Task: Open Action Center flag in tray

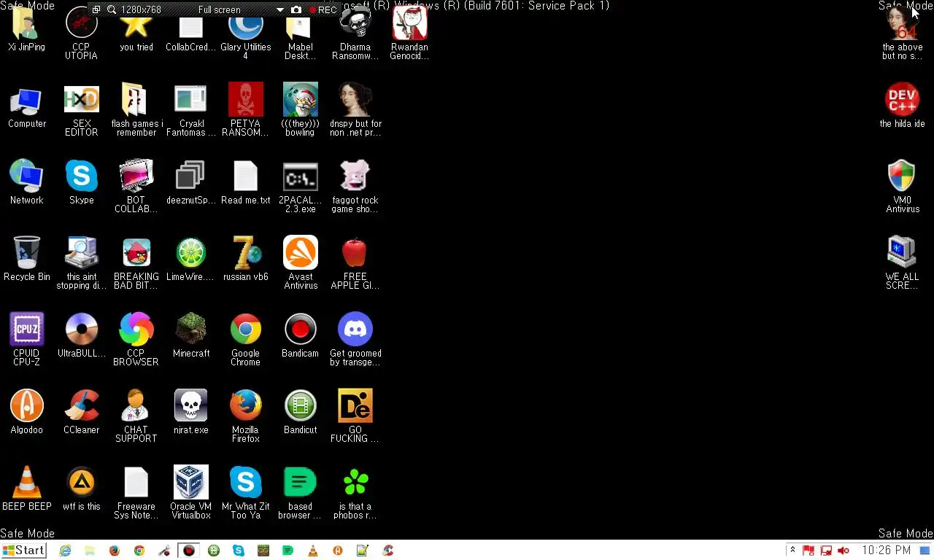Action: 808,551
